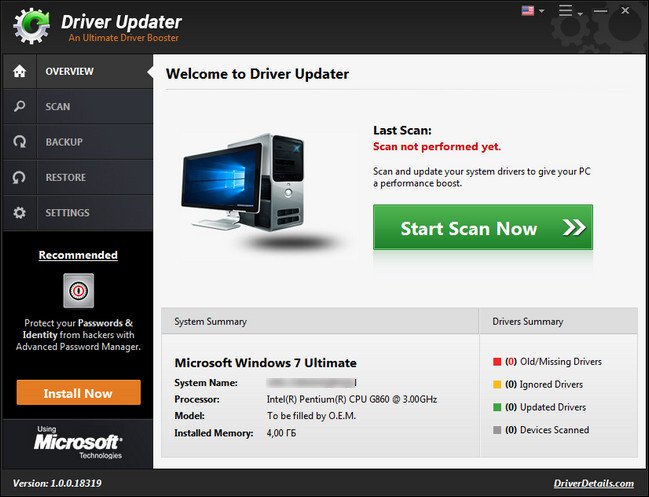Screen dimensions: 649x497
Task: Click the Restore circular arrow icon
Action: click(x=19, y=178)
